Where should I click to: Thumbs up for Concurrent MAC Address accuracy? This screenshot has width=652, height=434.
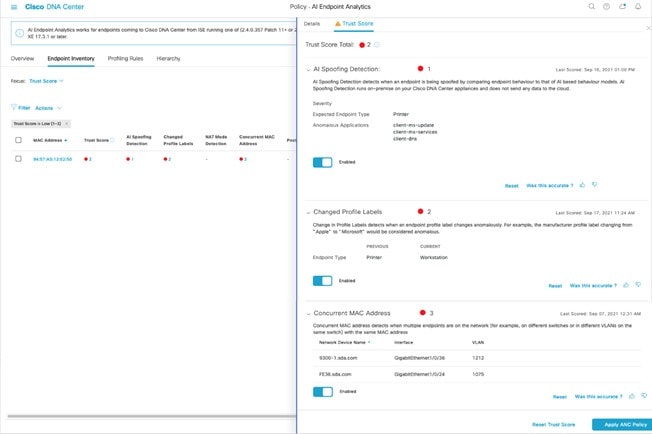pos(632,396)
